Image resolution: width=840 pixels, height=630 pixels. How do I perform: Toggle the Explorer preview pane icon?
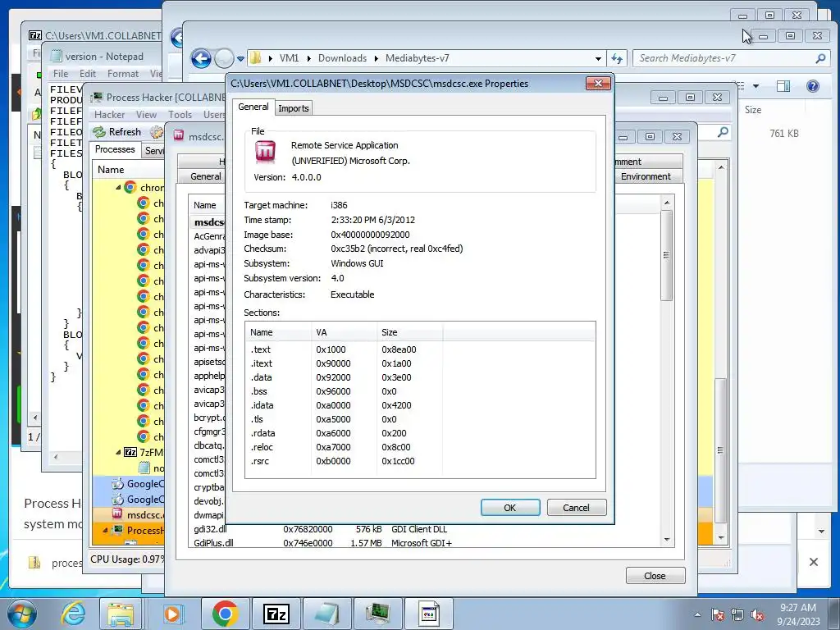(783, 85)
